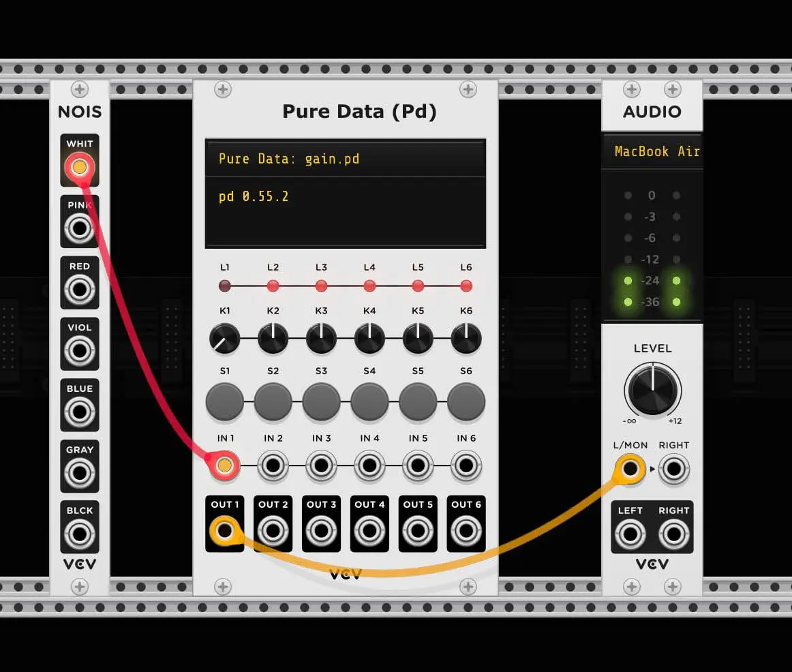792x672 pixels.
Task: Click the IN 1 input jack
Action: click(225, 465)
